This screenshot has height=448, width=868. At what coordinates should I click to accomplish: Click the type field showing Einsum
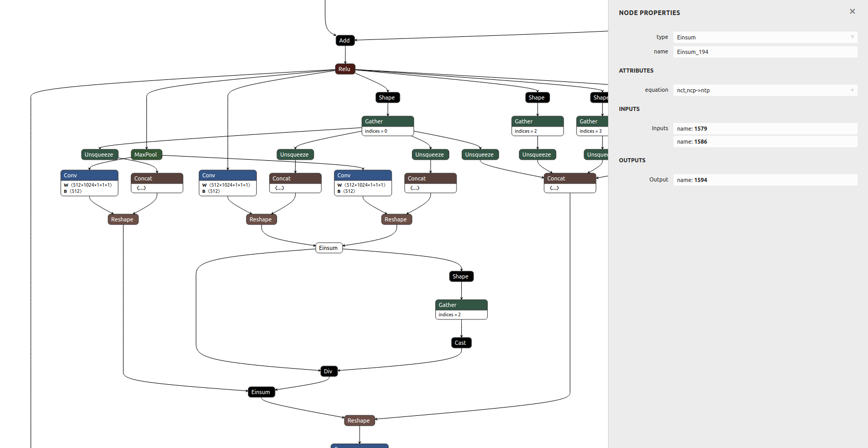coord(760,37)
